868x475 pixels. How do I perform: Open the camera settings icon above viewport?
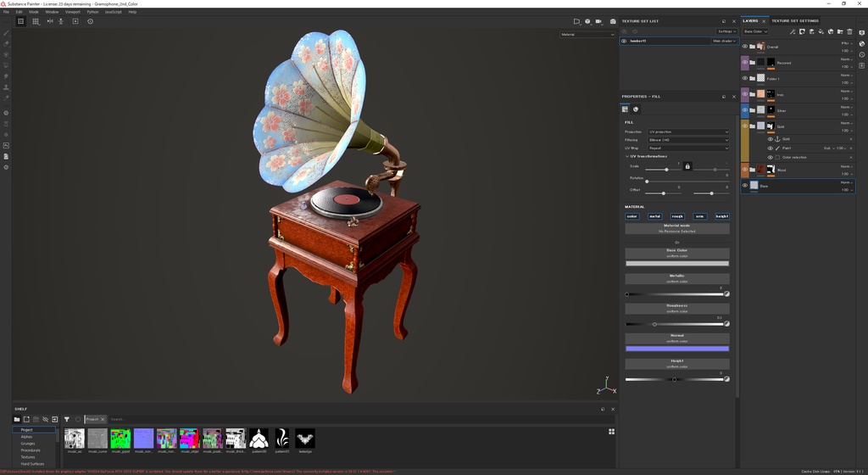[598, 21]
